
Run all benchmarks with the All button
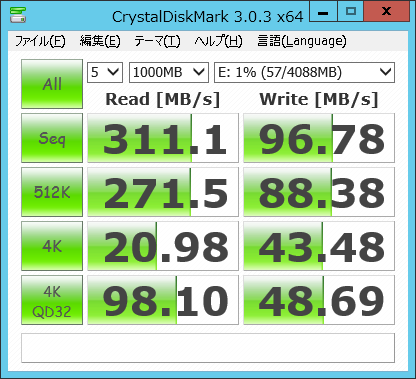coord(52,84)
